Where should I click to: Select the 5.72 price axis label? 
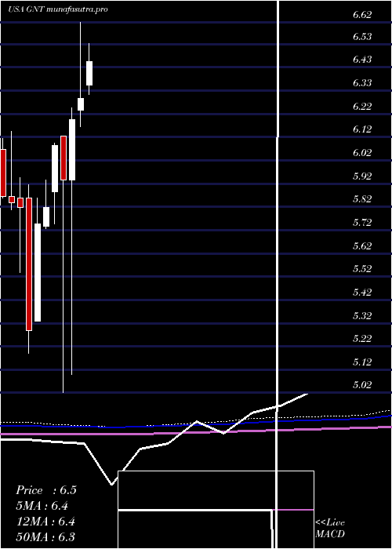(x=362, y=222)
